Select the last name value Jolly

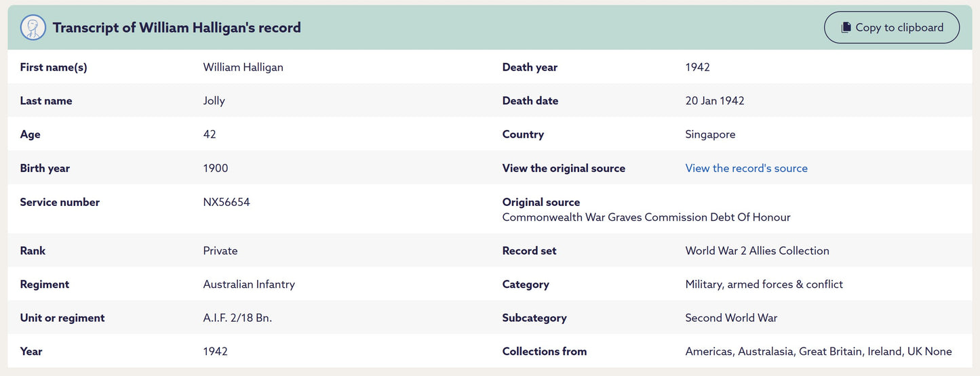214,101
